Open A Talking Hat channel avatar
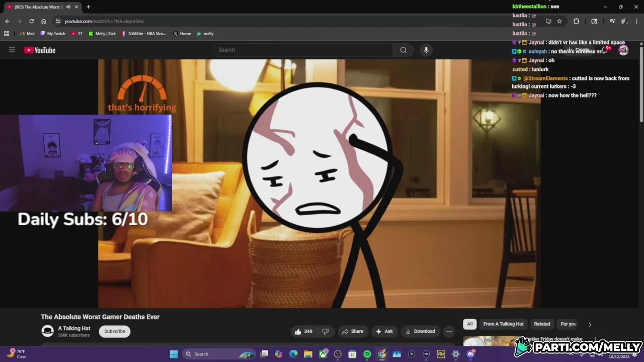This screenshot has height=362, width=644. 47,331
